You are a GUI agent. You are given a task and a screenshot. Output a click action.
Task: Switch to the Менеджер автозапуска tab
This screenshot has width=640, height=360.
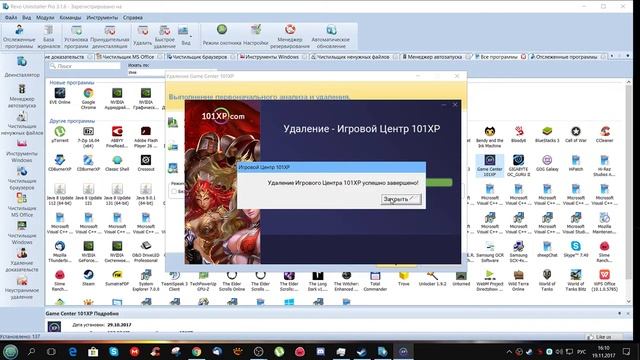click(434, 57)
